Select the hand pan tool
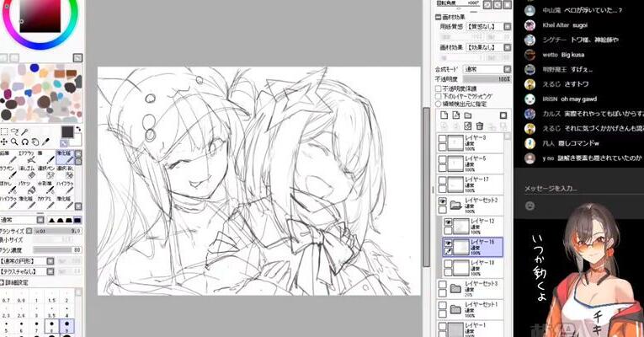 coord(35,142)
